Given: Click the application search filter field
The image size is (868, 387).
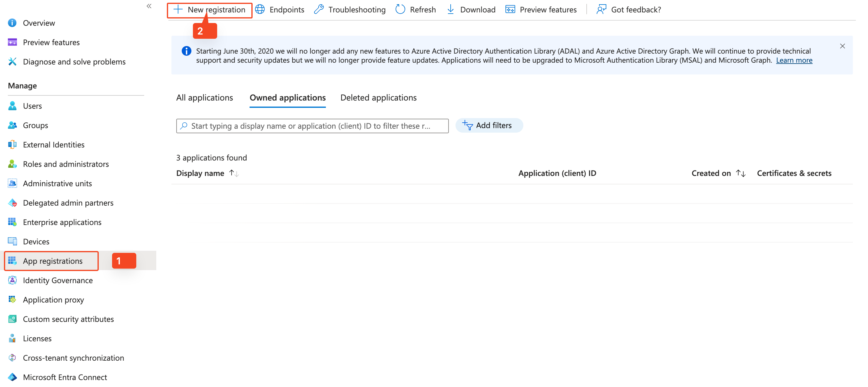Looking at the screenshot, I should coord(312,126).
